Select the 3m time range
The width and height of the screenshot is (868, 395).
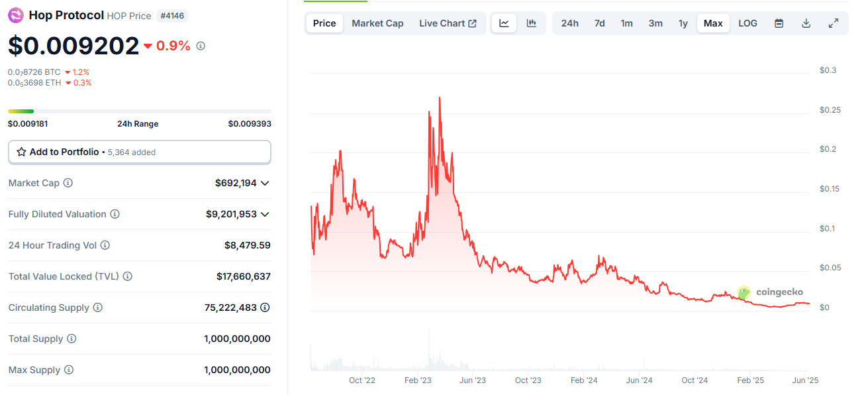coord(655,23)
